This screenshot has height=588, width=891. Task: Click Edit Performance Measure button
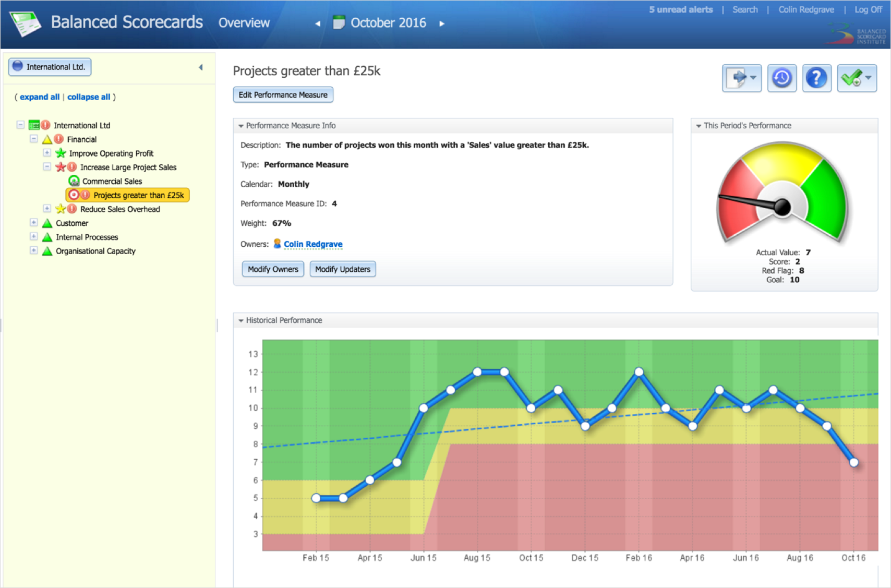coord(283,94)
